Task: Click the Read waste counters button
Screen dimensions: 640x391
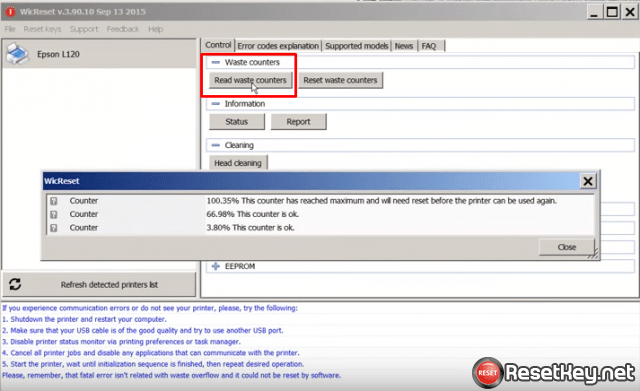Action: 250,80
